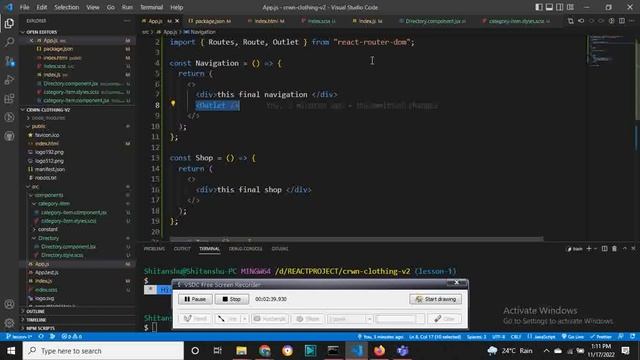Image resolution: width=640 pixels, height=360 pixels.
Task: Switch to the Output panel tab
Action: tap(182, 249)
